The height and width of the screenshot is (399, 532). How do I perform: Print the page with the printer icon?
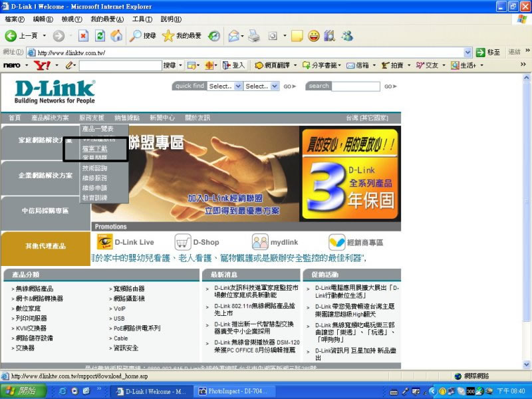click(254, 36)
